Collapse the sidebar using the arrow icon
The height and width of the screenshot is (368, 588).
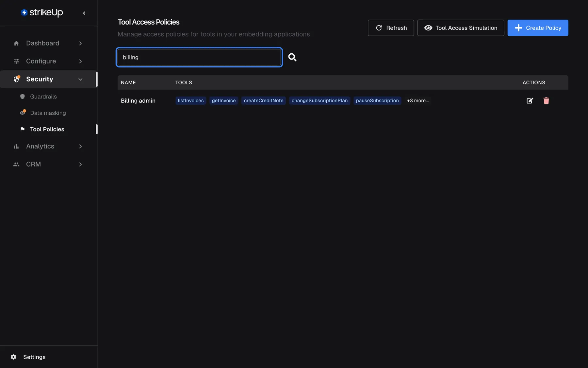(84, 13)
